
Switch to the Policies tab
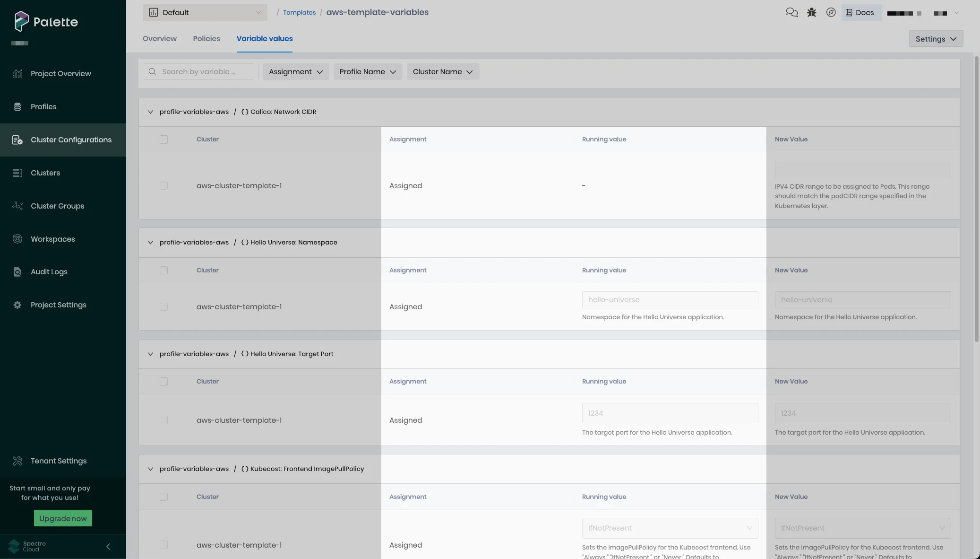[x=206, y=39]
